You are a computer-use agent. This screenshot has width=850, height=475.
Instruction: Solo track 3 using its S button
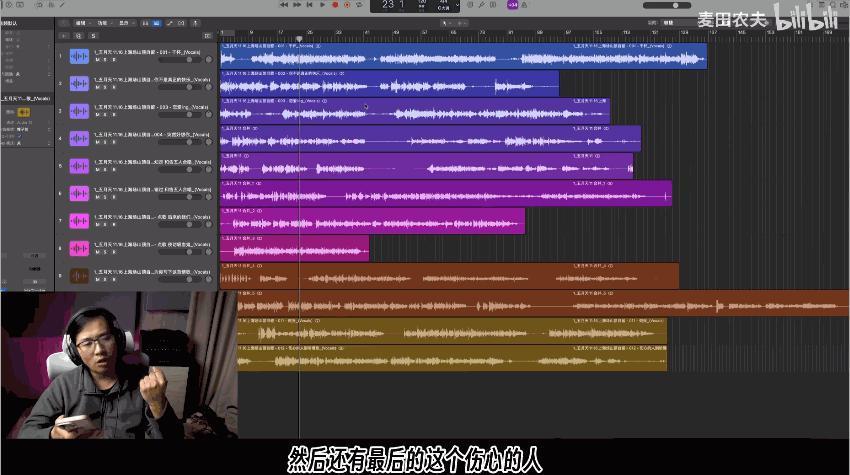pyautogui.click(x=106, y=115)
